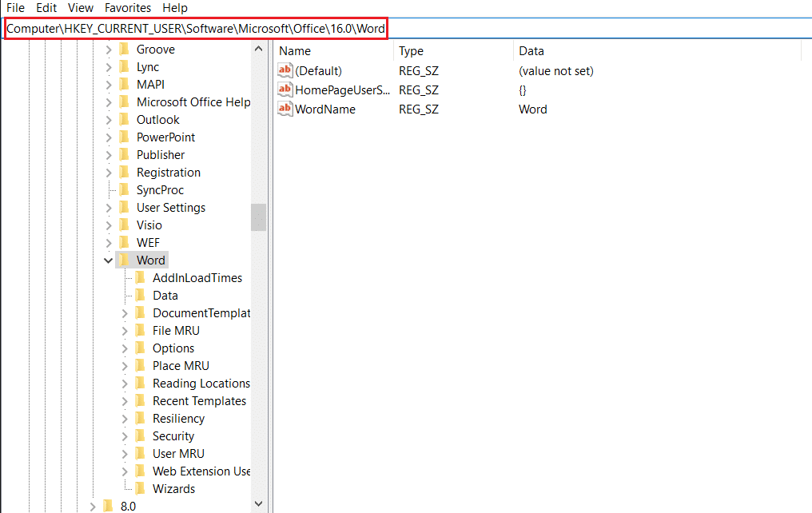Expand the User MRU key
Viewport: 812px width, 513px height.
click(125, 454)
